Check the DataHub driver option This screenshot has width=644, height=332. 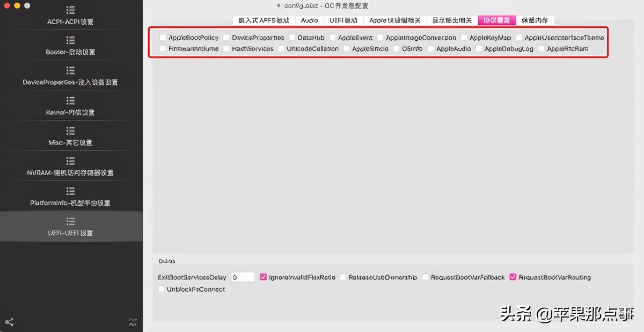click(292, 38)
